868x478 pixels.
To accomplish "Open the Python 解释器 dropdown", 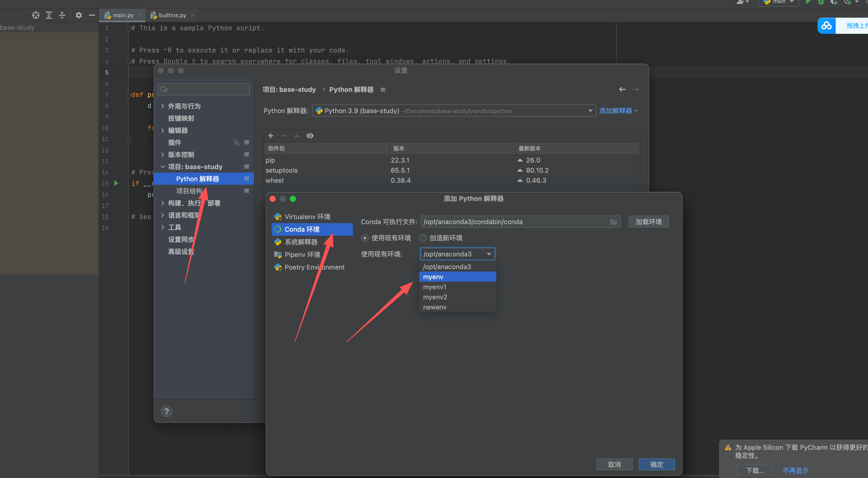I will click(590, 111).
